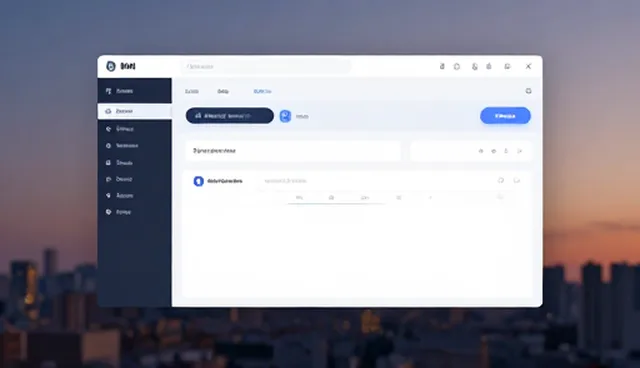This screenshot has height=368, width=640.
Task: Click the search field at the window top
Action: (x=266, y=67)
